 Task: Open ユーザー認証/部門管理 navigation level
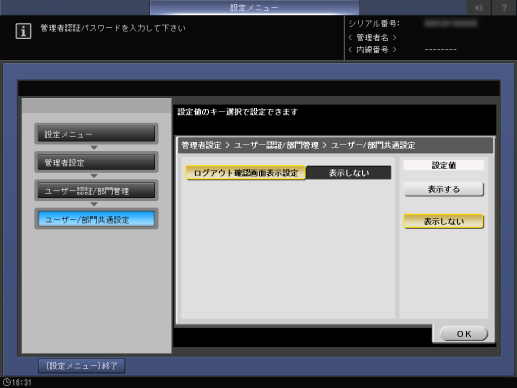pyautogui.click(x=96, y=191)
